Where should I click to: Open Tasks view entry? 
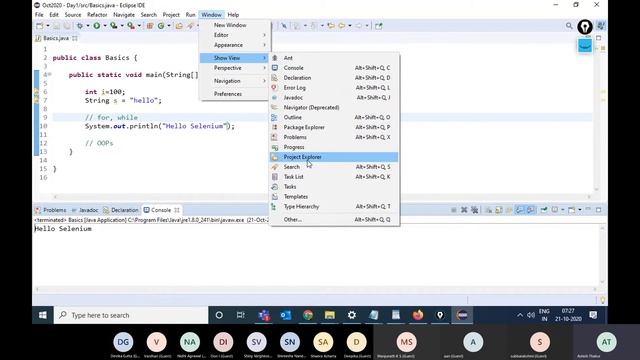click(x=334, y=187)
